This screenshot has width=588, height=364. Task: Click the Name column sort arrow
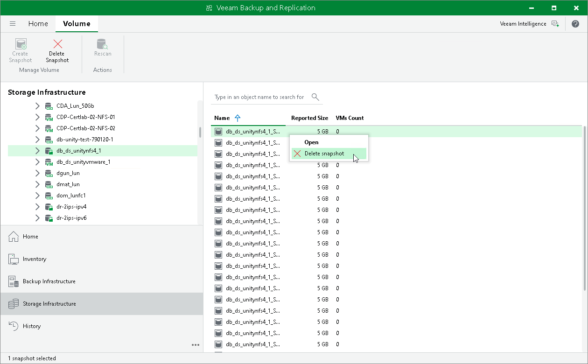pyautogui.click(x=238, y=118)
